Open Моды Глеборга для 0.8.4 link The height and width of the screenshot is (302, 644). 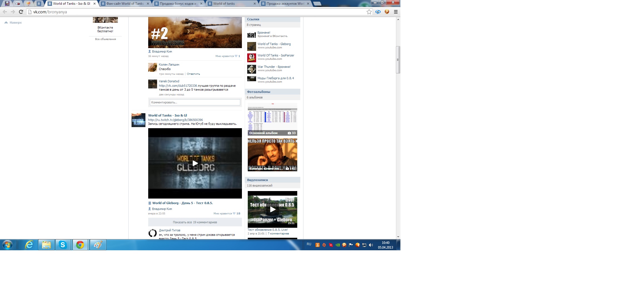pos(276,78)
